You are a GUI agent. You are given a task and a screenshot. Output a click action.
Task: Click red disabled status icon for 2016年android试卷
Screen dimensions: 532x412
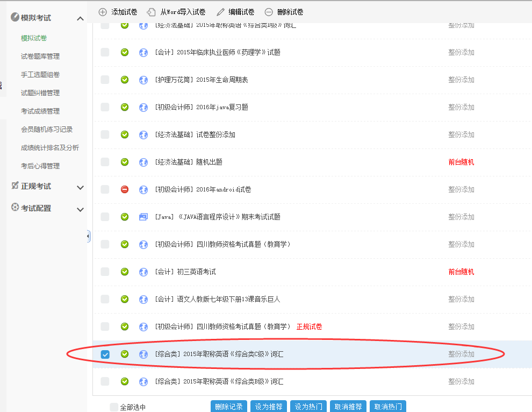click(x=125, y=189)
